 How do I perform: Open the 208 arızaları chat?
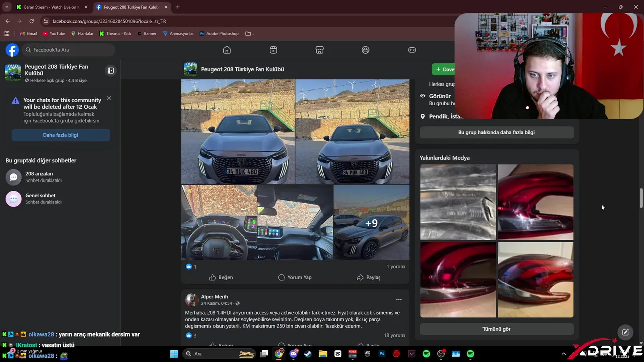tap(60, 177)
